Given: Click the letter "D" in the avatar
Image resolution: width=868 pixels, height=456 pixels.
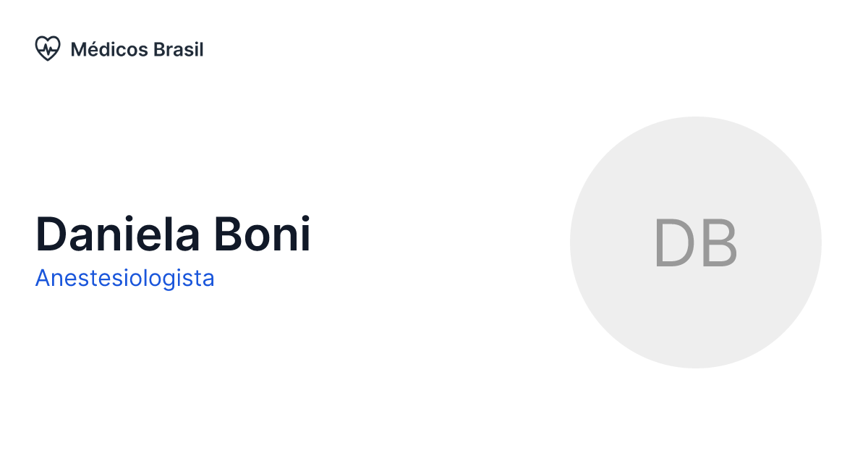Looking at the screenshot, I should point(673,243).
